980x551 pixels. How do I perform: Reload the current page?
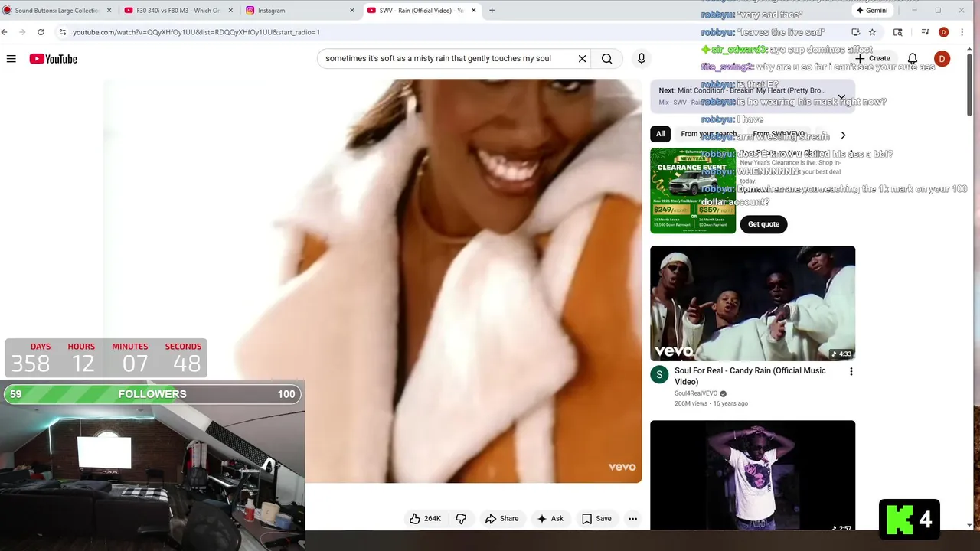click(41, 32)
